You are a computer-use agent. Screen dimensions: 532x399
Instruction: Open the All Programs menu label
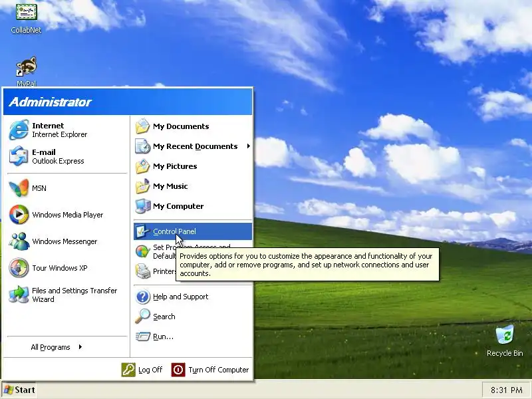point(51,347)
